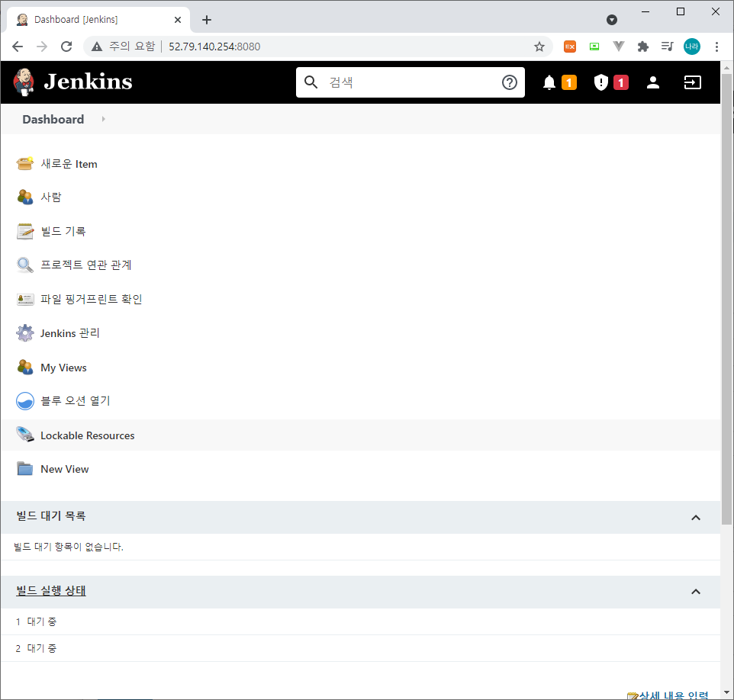
Task: Click executor 1 대기 중 row
Action: click(x=360, y=621)
